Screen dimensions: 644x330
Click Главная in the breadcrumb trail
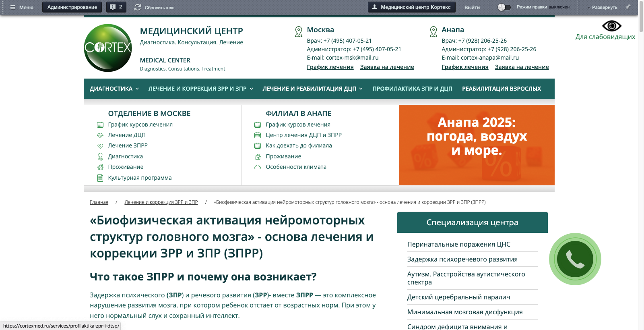point(99,202)
